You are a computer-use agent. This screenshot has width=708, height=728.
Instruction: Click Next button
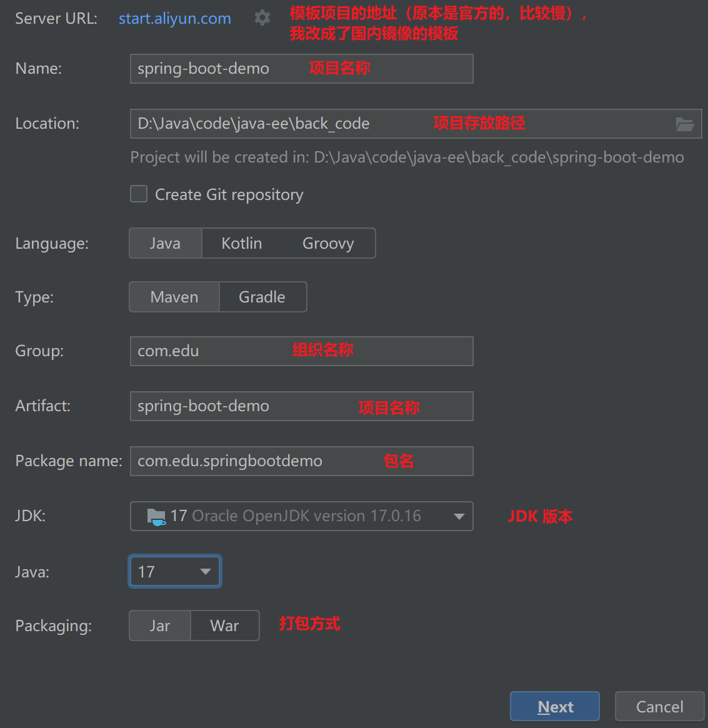coord(555,707)
